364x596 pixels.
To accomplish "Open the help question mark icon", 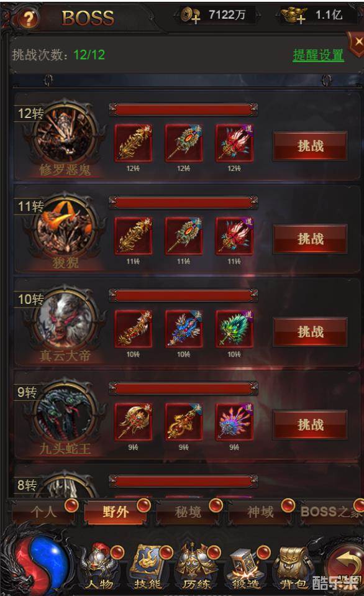I will coord(29,18).
